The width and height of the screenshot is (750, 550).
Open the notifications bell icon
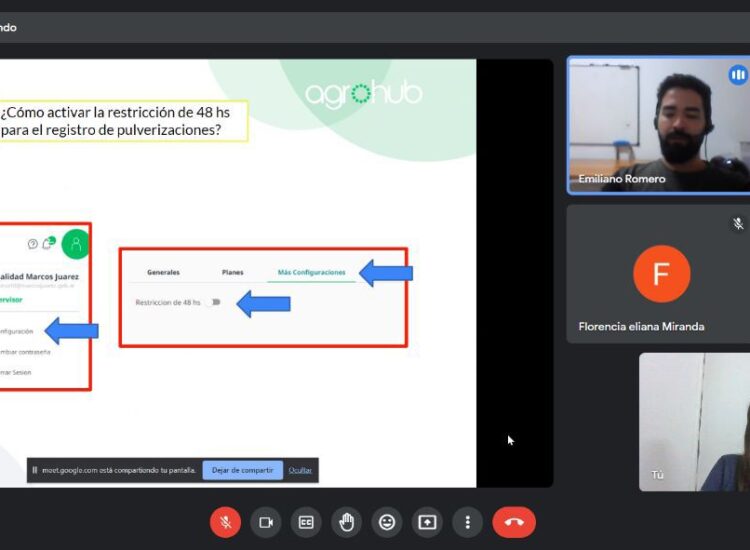coord(47,244)
